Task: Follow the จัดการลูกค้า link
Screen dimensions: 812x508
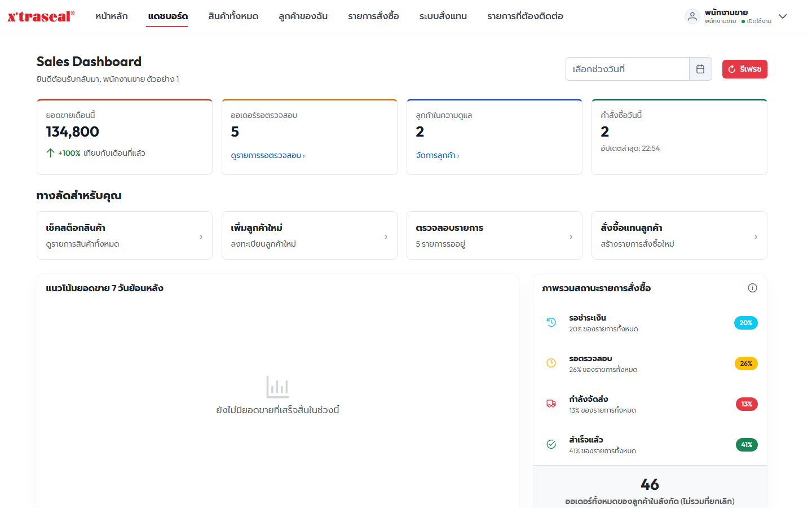Action: click(x=438, y=155)
